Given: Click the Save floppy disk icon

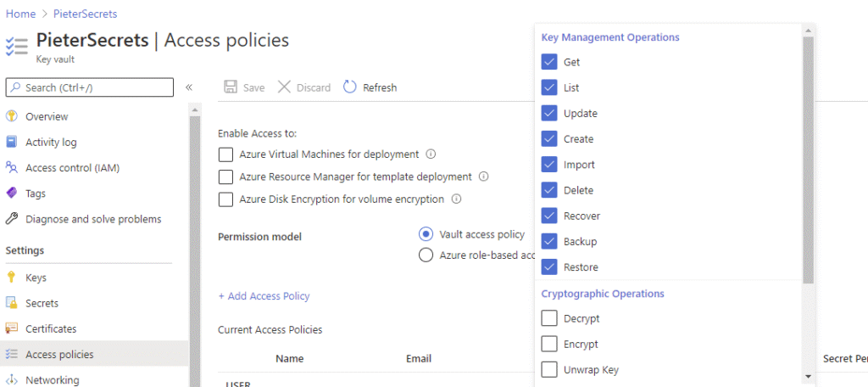Looking at the screenshot, I should coord(231,87).
